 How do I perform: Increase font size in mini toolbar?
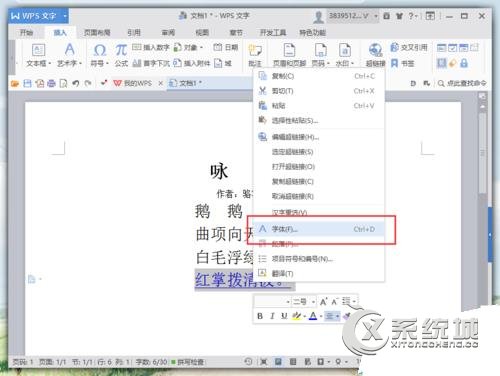(x=323, y=302)
